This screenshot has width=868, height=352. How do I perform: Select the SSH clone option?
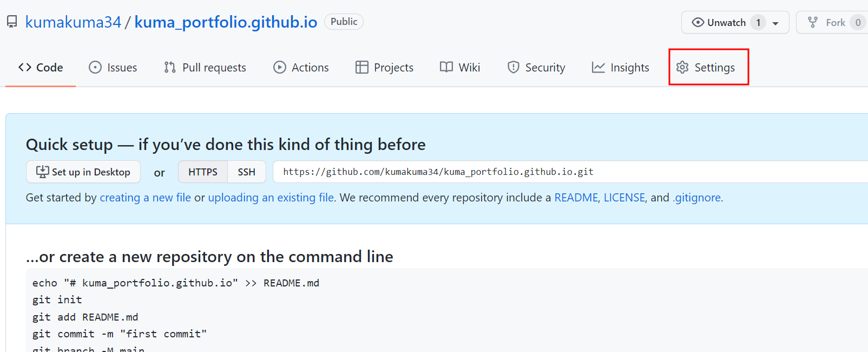pos(246,172)
